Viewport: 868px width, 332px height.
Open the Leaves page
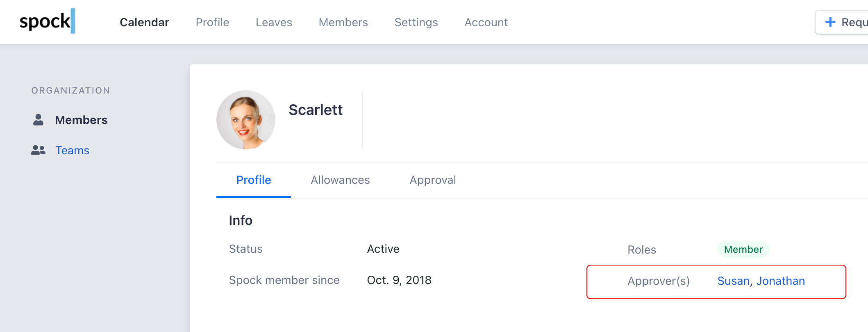tap(274, 22)
